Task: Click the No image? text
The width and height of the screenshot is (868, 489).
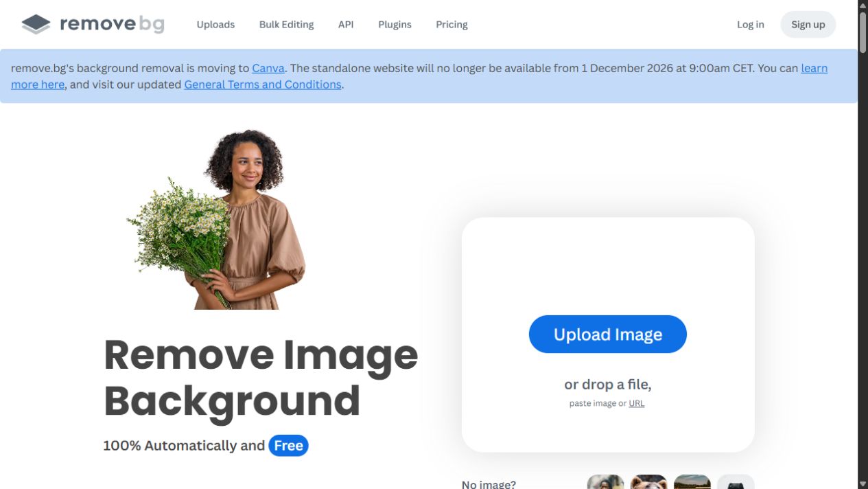Action: tap(489, 484)
